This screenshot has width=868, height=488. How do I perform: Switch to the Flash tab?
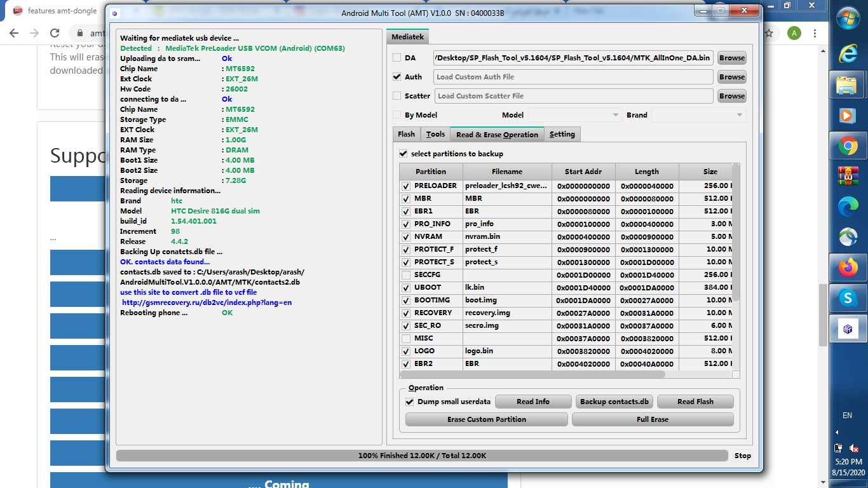(407, 134)
